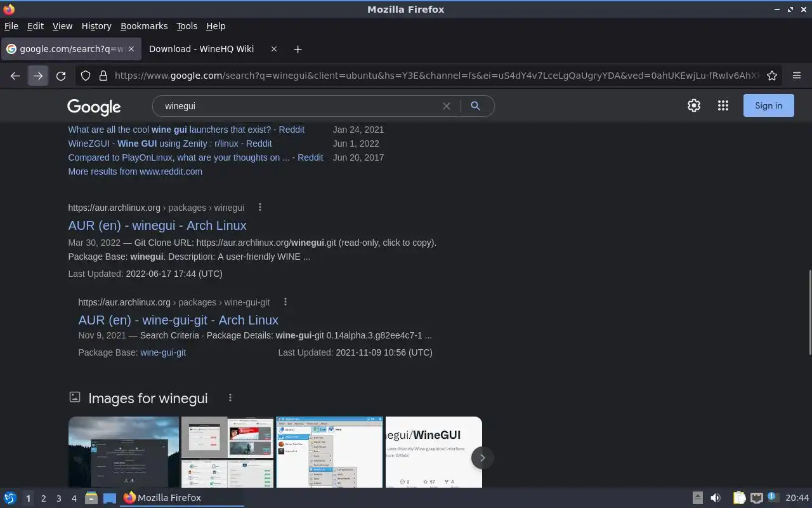Open the tracking protection shield icon
The image size is (812, 508).
tap(86, 76)
